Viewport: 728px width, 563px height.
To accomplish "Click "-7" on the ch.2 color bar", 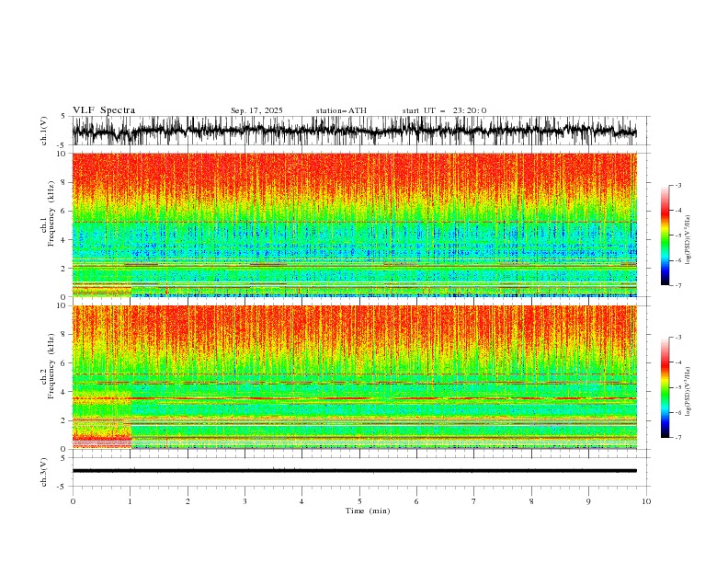I will 677,438.
